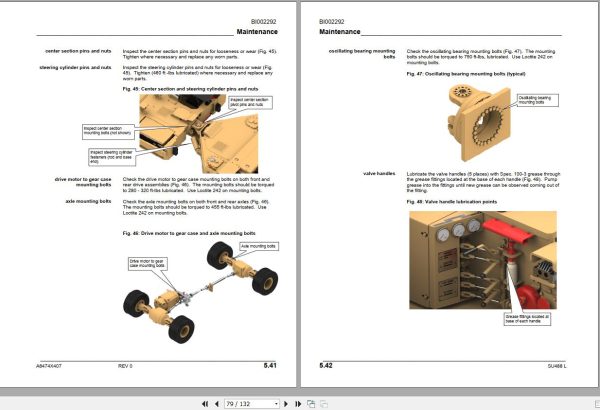Screen dimensions: 600x410
Task: Click the 'drive motor to gear case mounting bolts' heading
Action: (x=83, y=182)
